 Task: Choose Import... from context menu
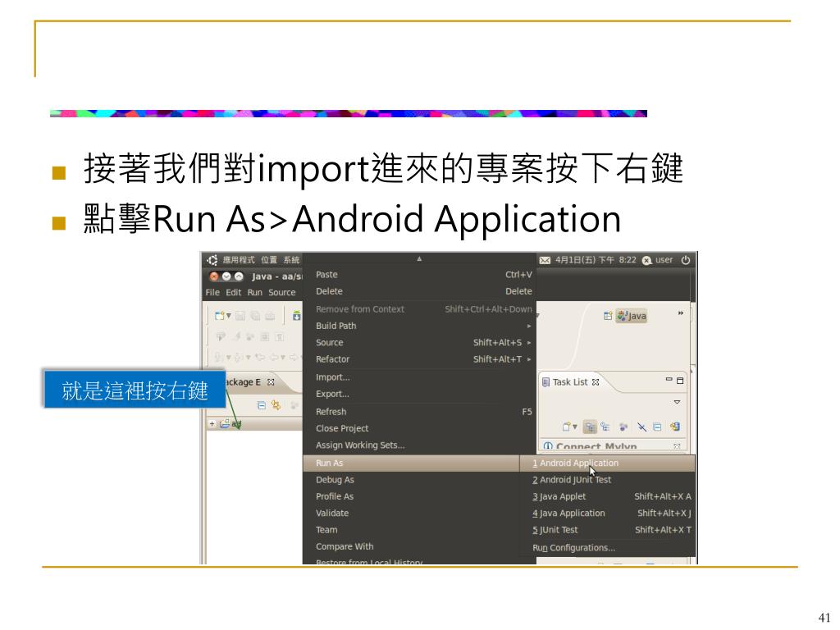[419, 377]
